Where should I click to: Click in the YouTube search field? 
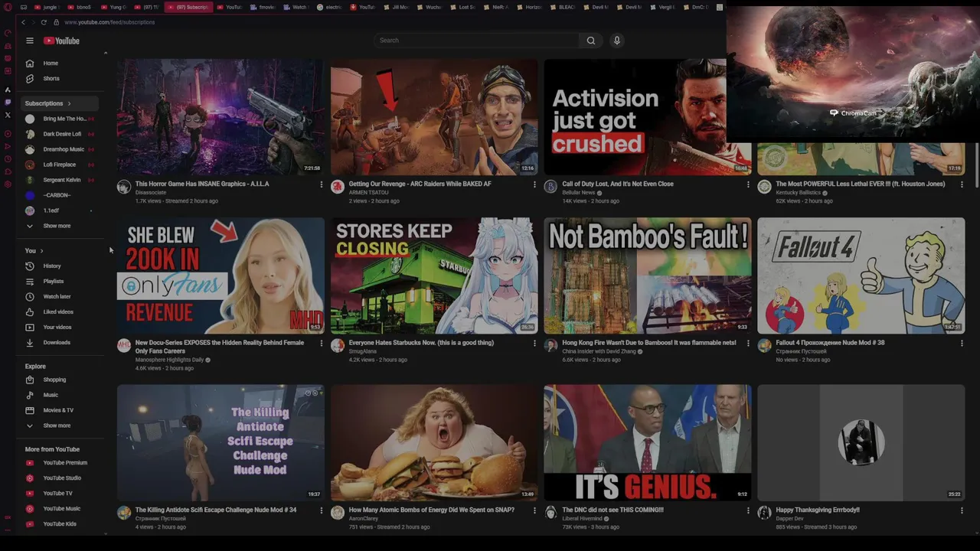pos(476,41)
